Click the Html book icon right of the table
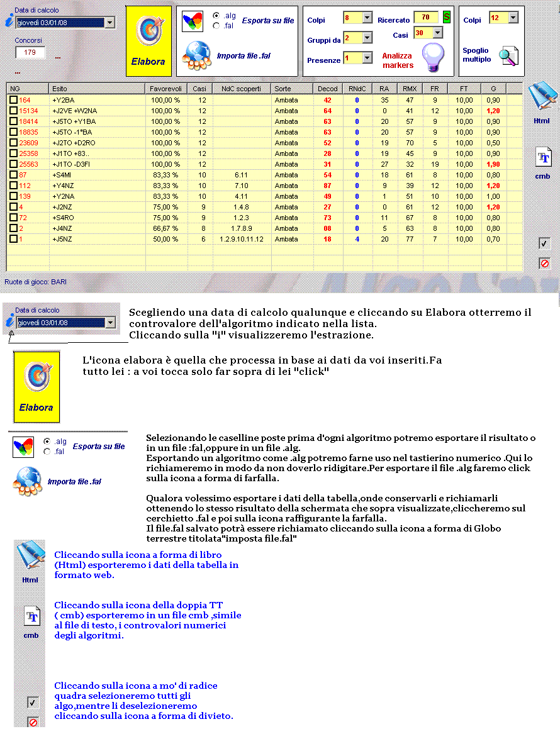Viewport: 560px width, 729px height. (542, 96)
